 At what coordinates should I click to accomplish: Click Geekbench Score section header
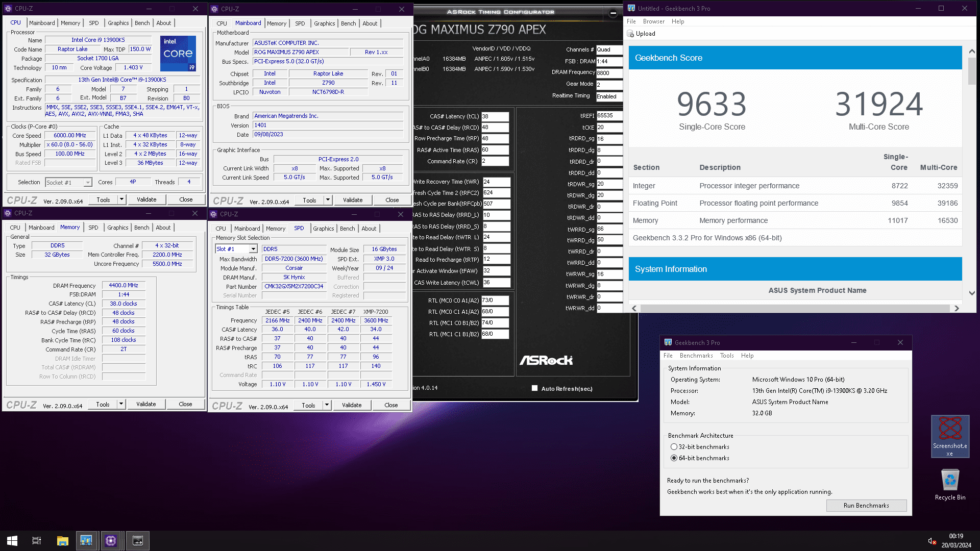click(795, 58)
